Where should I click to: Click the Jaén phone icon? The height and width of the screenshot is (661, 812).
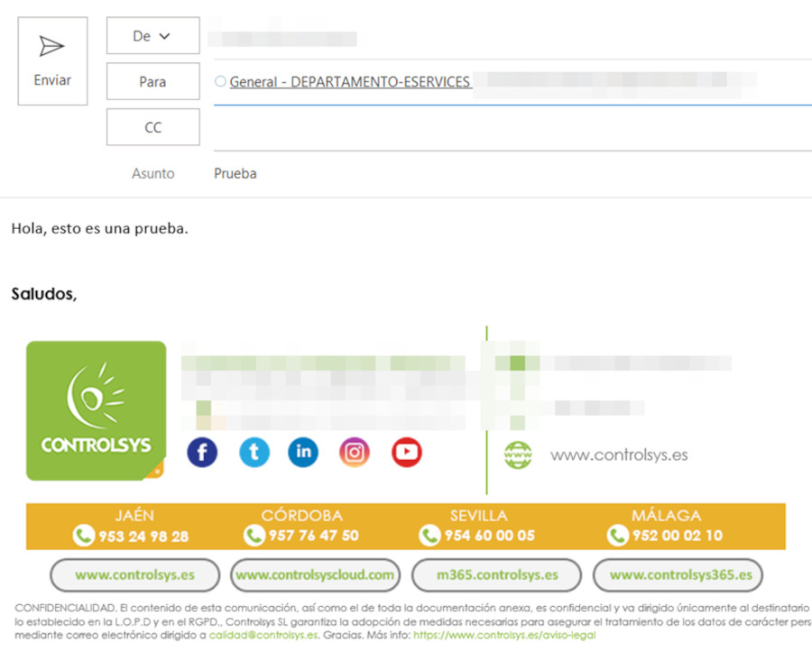(84, 536)
